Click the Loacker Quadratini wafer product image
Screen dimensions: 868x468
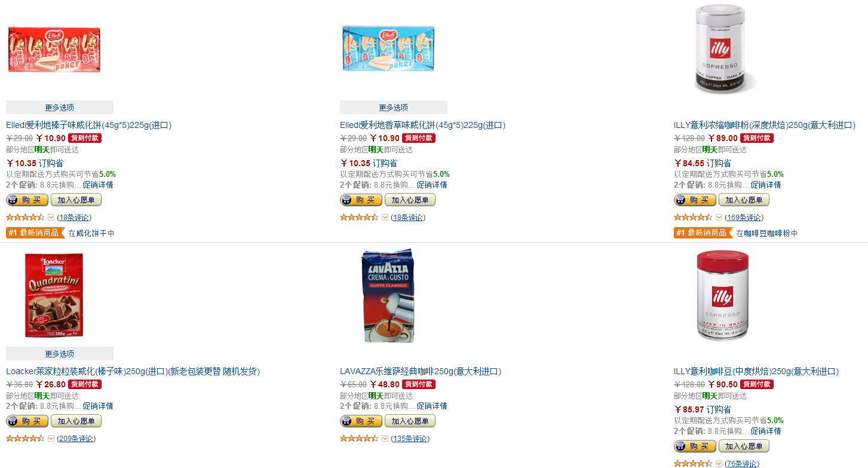coord(54,295)
